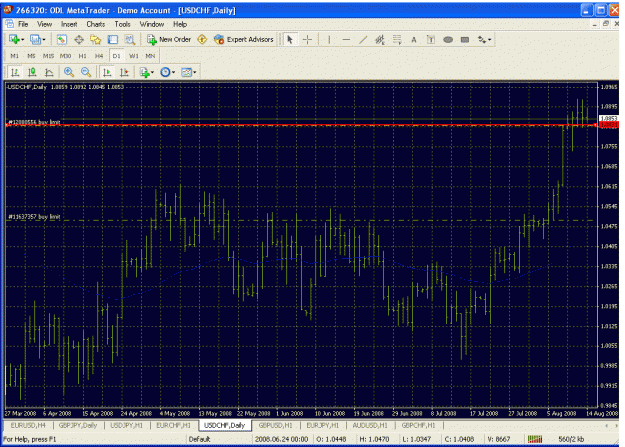Click the connection status bars icon
This screenshot has height=447, width=625.
click(x=535, y=439)
